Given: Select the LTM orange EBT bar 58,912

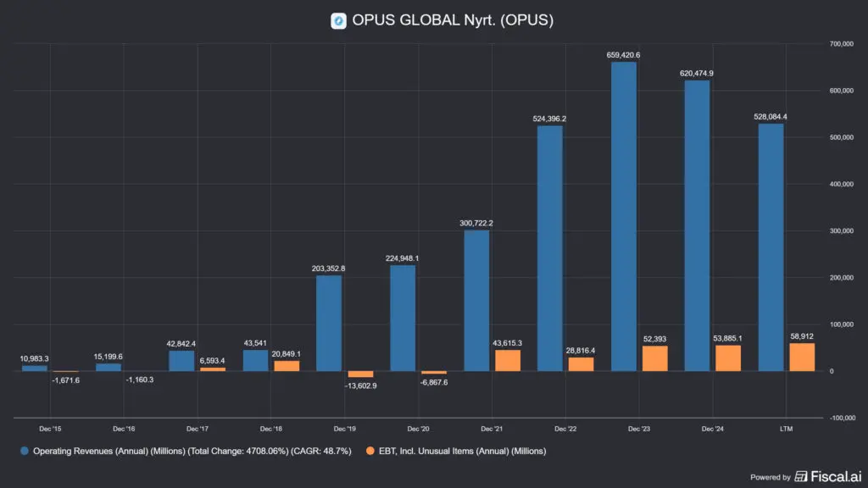Looking at the screenshot, I should [x=802, y=358].
